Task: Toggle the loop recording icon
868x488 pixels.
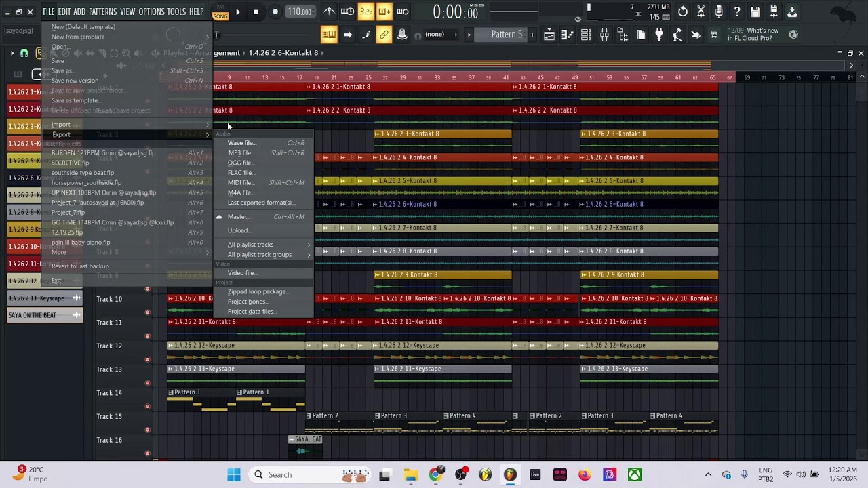Action: click(402, 12)
